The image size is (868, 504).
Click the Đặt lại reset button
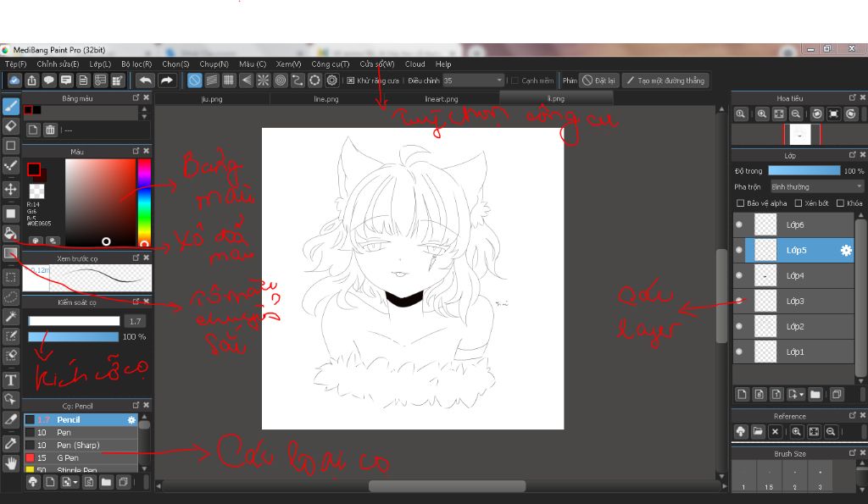tap(599, 80)
